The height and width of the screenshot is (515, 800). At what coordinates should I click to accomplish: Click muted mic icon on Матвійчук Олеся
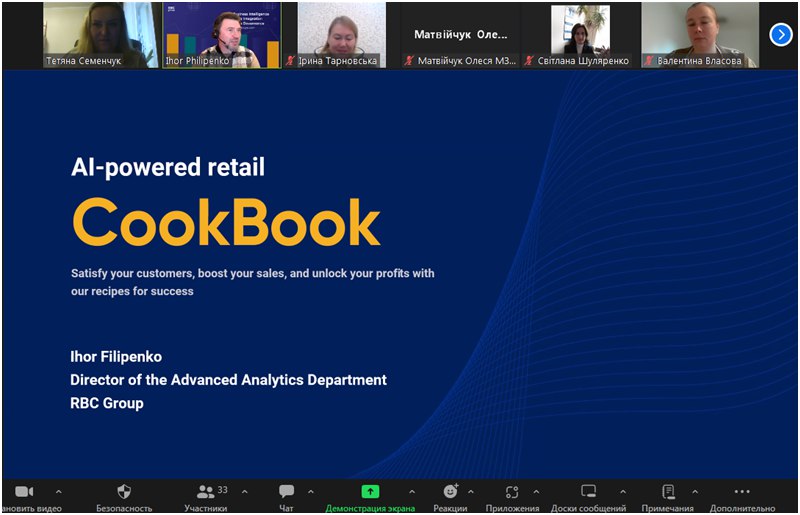tap(409, 61)
